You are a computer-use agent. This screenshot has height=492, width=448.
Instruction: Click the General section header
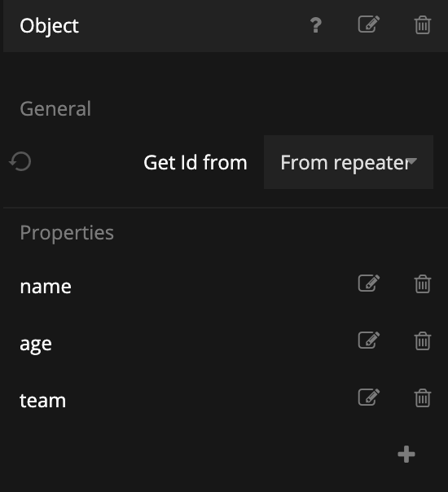tap(55, 108)
